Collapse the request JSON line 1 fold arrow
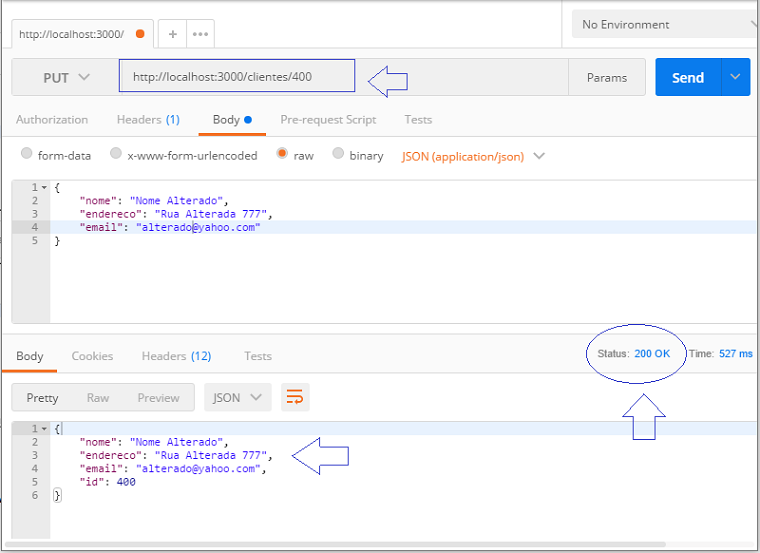 (44, 188)
